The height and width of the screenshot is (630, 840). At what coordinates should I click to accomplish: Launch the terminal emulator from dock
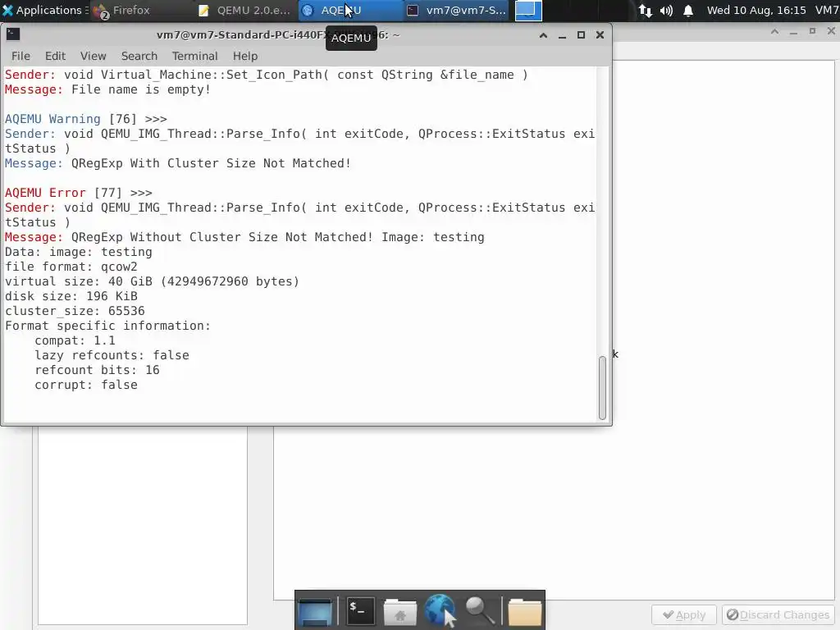pyautogui.click(x=359, y=610)
